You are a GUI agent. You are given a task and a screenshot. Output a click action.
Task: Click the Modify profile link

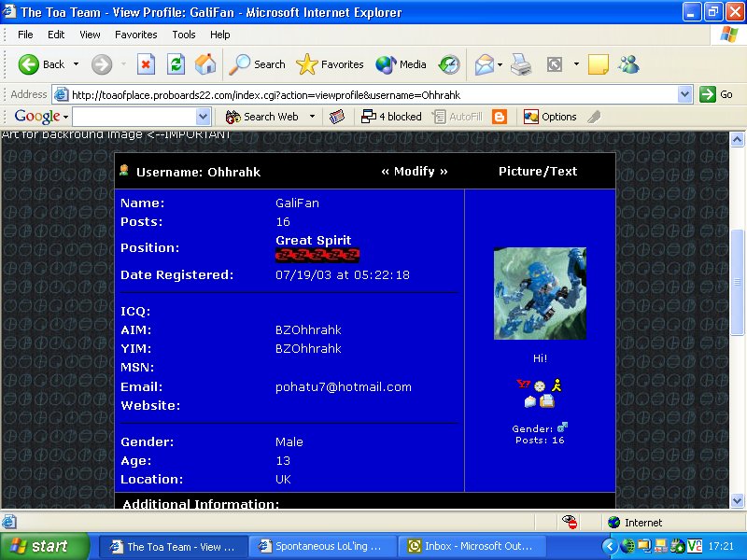pos(414,172)
